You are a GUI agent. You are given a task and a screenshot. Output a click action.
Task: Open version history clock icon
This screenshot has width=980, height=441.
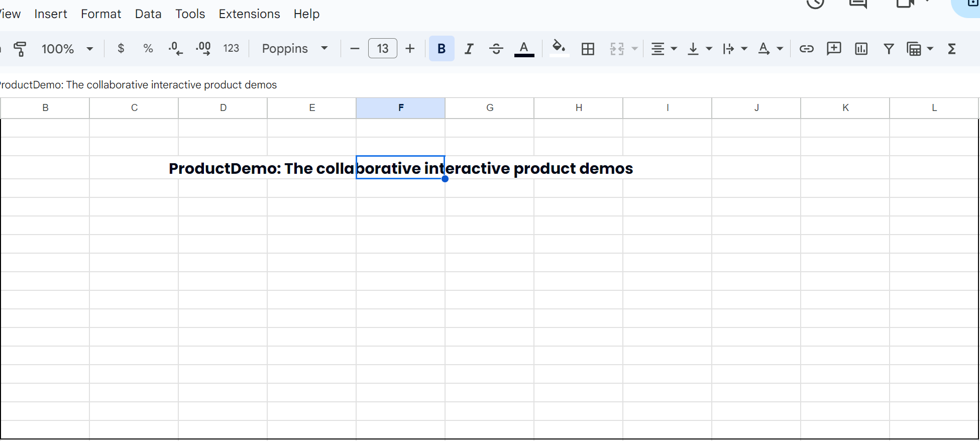815,3
